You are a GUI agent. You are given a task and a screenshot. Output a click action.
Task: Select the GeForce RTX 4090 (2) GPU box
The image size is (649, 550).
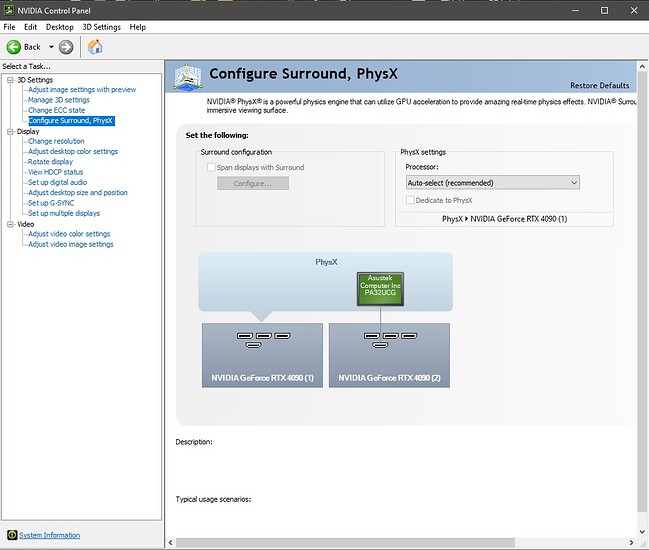[x=389, y=355]
